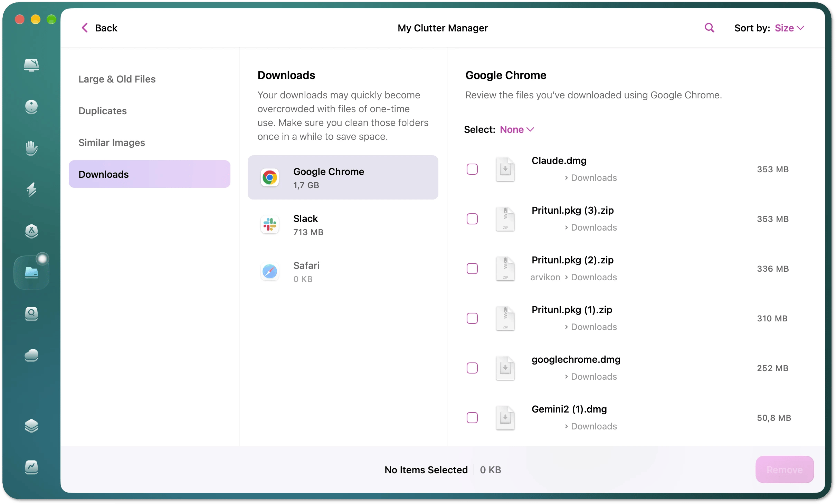This screenshot has width=836, height=504.
Task: Check the Pritunl.pkg (3).zip checkbox
Action: click(x=472, y=219)
